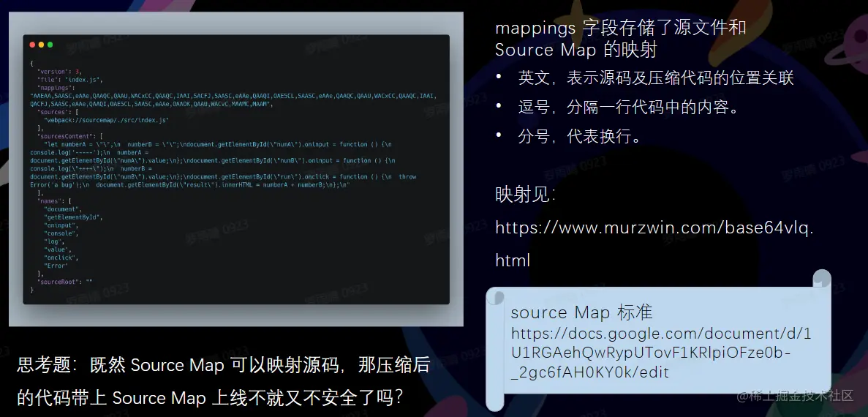Click the "思考题" question paragraph

coord(224,381)
